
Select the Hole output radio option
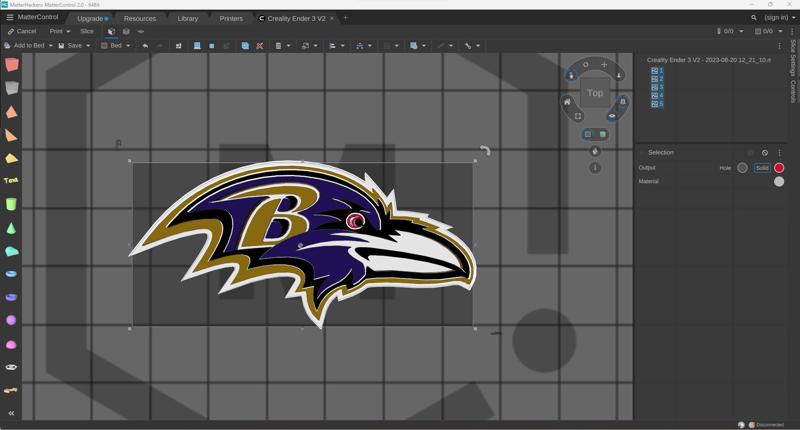click(x=742, y=168)
